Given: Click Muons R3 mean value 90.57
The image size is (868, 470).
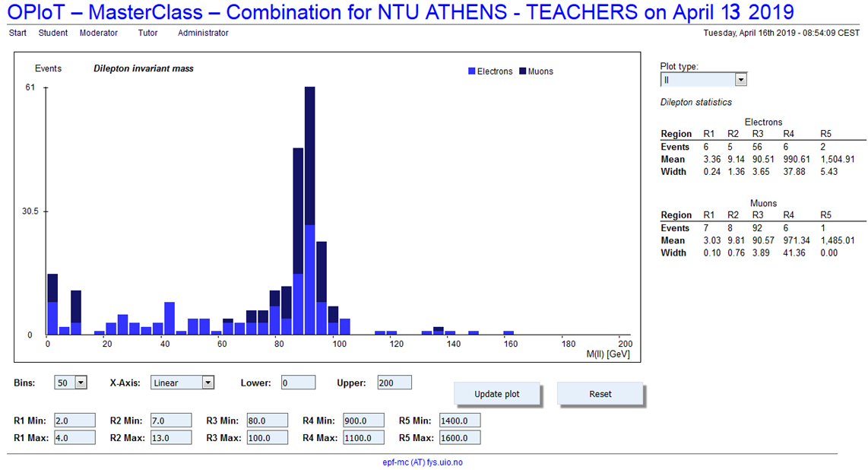Looking at the screenshot, I should click(x=763, y=241).
